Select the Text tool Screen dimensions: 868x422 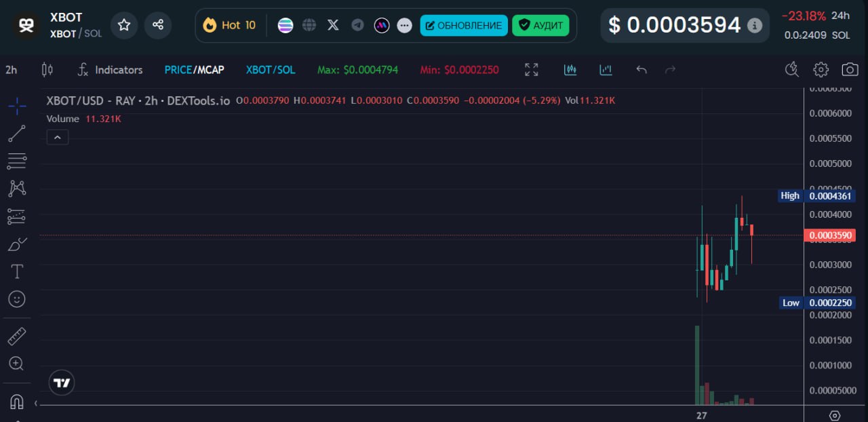pos(17,272)
